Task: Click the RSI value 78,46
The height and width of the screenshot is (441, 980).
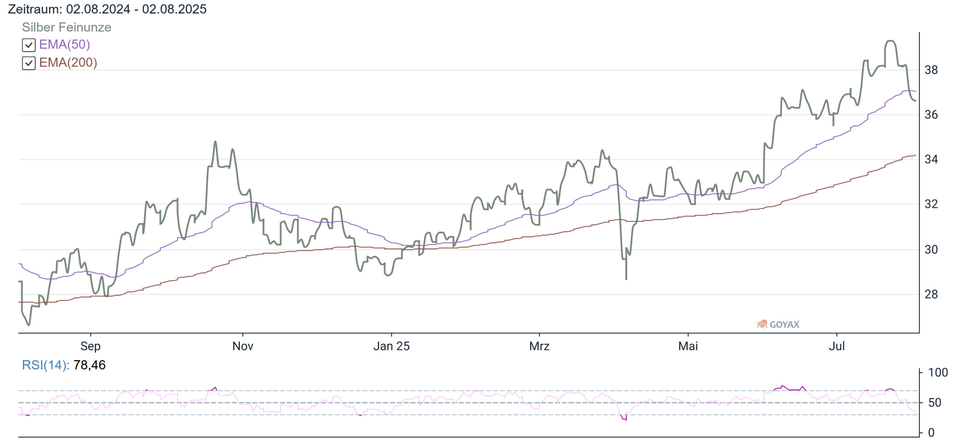Action: coord(90,365)
